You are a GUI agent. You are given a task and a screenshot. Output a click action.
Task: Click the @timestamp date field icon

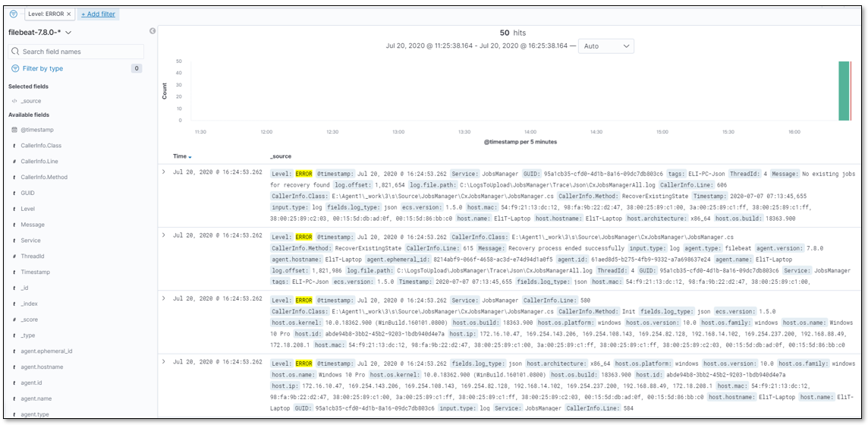14,130
